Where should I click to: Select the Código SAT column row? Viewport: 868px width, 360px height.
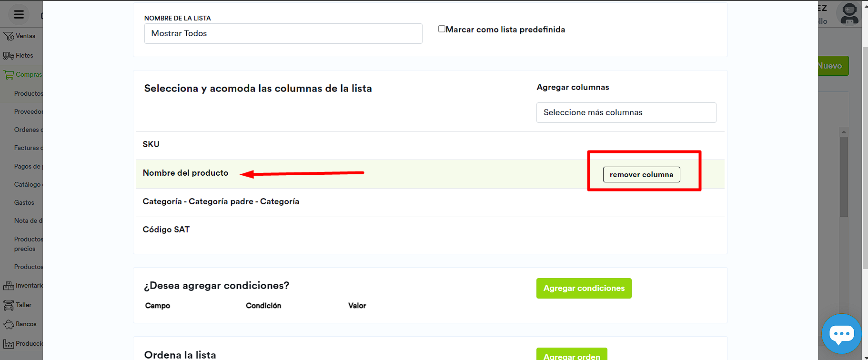click(166, 230)
